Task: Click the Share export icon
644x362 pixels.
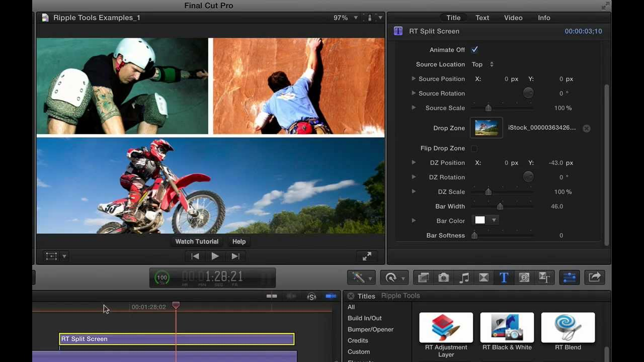Action: 594,278
